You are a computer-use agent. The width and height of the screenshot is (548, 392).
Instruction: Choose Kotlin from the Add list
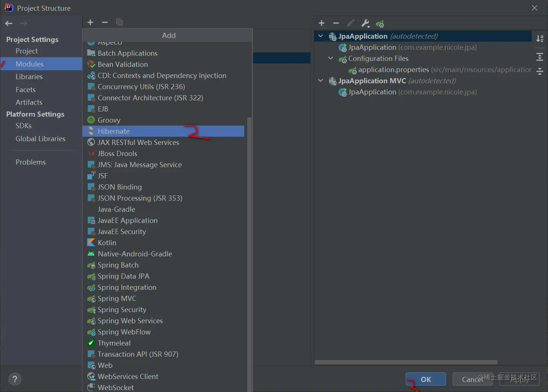pyautogui.click(x=163, y=243)
